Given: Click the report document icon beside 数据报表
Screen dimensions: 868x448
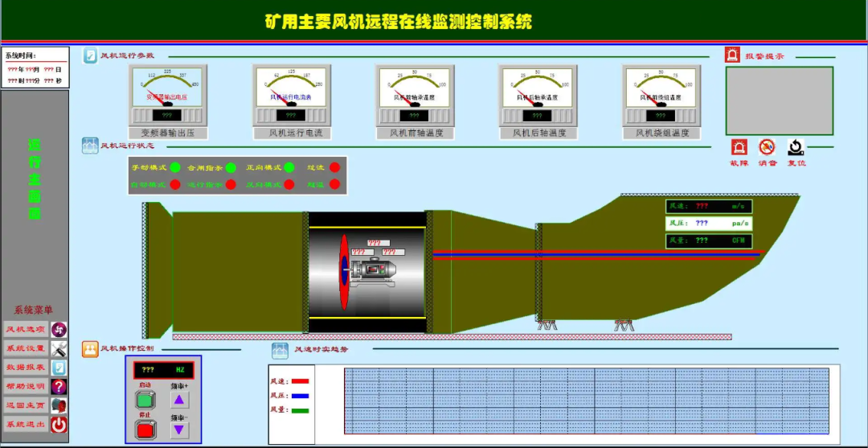Looking at the screenshot, I should (59, 367).
